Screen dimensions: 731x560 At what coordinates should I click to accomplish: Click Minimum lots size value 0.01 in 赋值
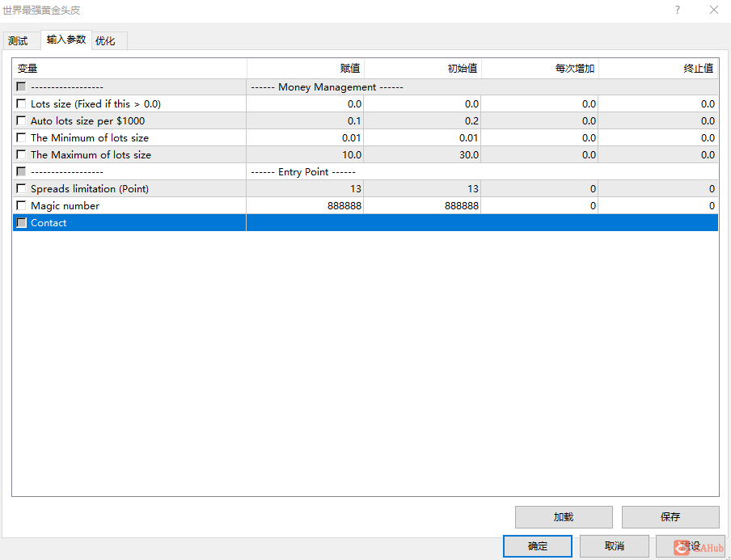tap(306, 138)
